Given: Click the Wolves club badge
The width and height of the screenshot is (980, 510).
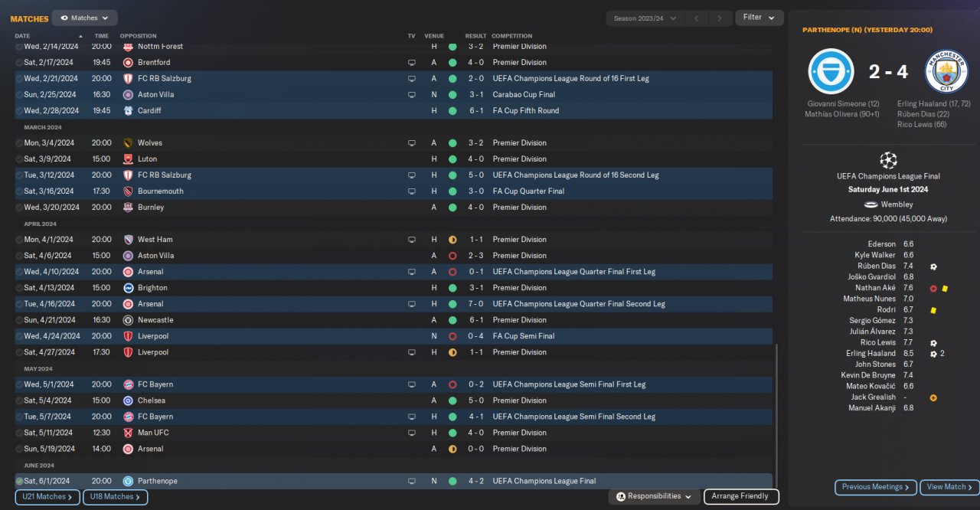Looking at the screenshot, I should tap(128, 142).
